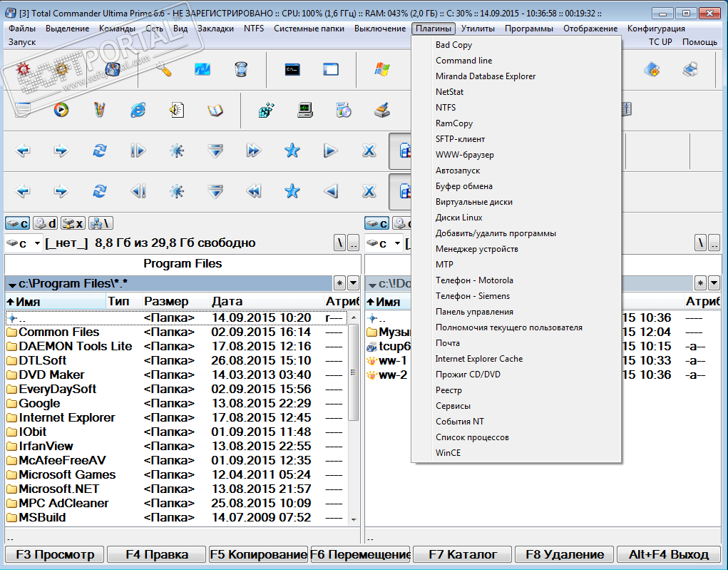Click the left-pointing step arrow with bar icon
728x570 pixels.
(138, 191)
